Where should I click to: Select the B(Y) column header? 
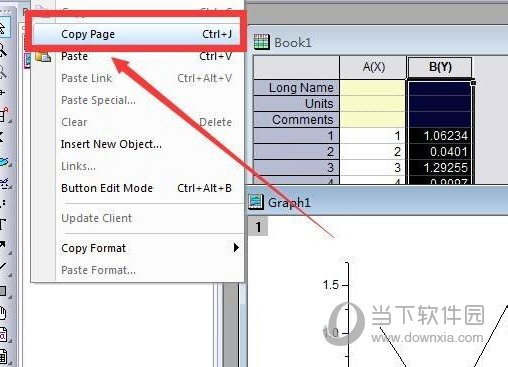pos(440,67)
